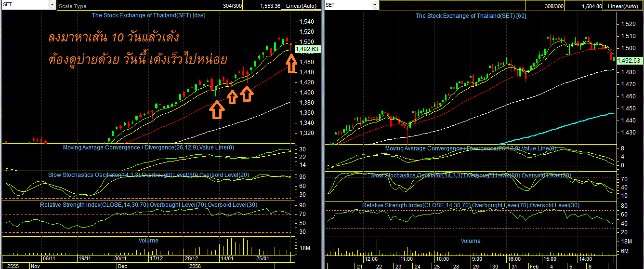Click the 28/12 date on daily time axis
Viewport: 644px width, 269px height.
(191, 258)
